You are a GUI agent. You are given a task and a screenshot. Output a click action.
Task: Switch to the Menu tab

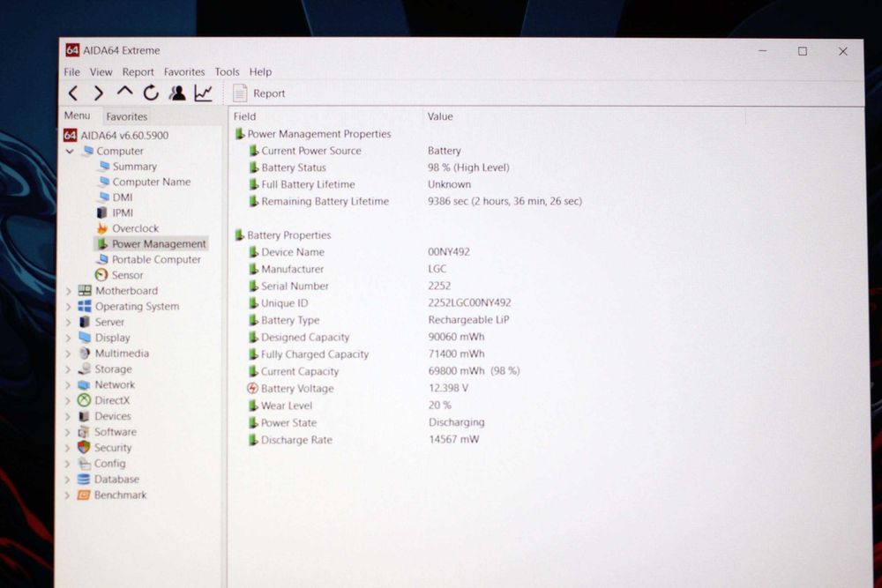(x=77, y=115)
